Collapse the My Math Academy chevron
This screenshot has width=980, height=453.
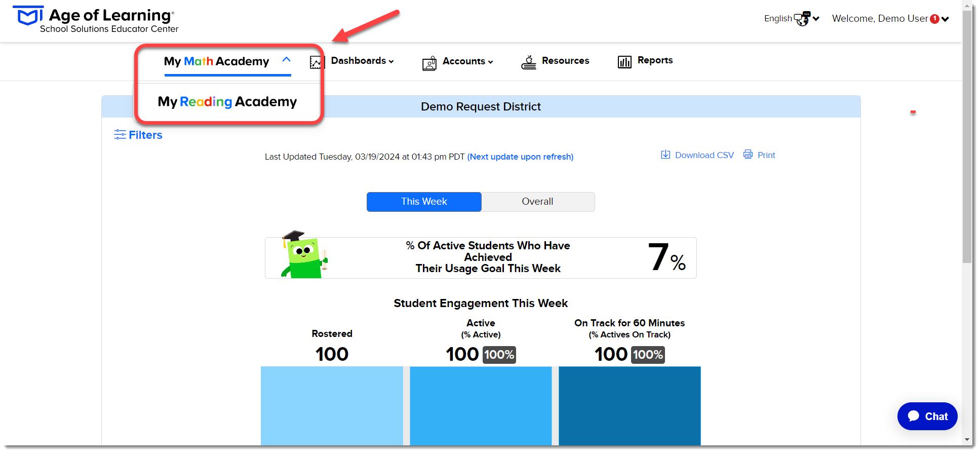point(286,59)
